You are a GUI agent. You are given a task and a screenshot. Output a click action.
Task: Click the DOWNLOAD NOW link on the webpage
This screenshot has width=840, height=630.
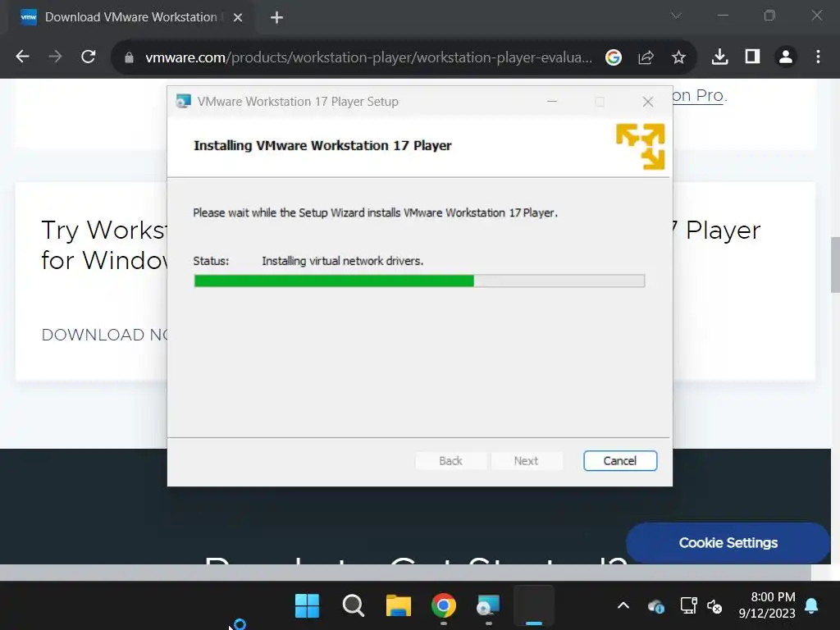coord(104,335)
